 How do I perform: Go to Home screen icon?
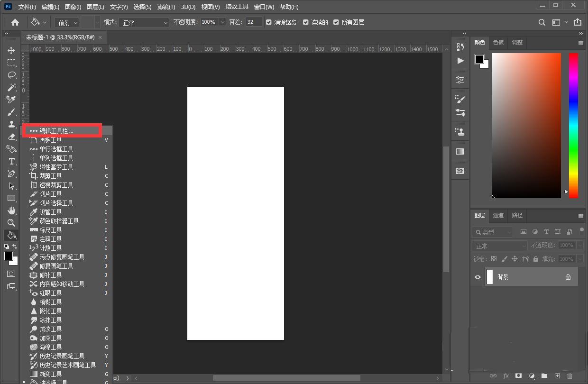pyautogui.click(x=15, y=22)
